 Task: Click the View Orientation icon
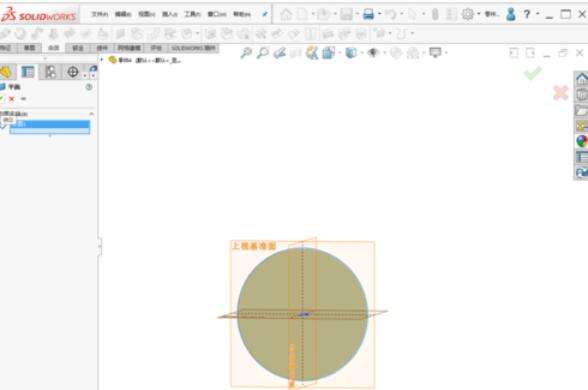(328, 53)
